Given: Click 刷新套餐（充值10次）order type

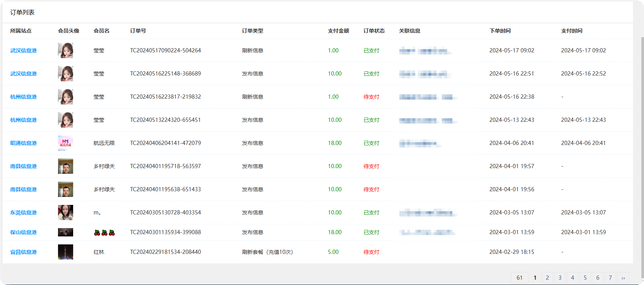Looking at the screenshot, I should 268,252.
